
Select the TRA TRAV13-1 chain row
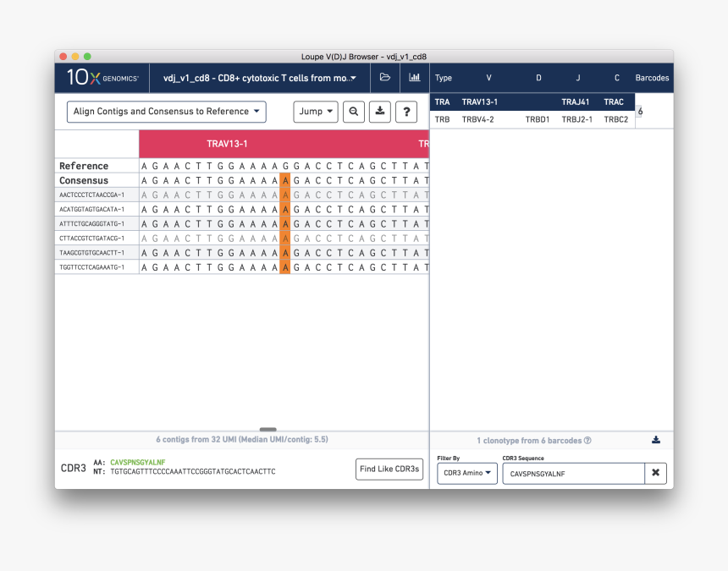pyautogui.click(x=532, y=102)
